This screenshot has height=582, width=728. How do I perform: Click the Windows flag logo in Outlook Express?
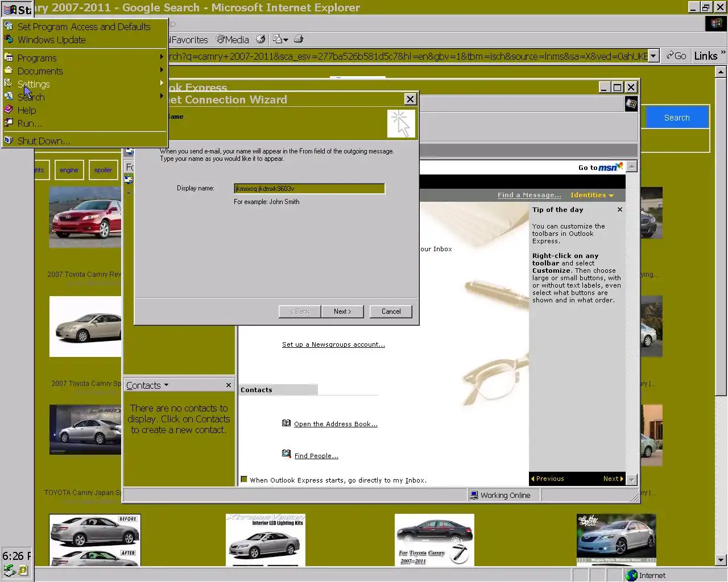(x=631, y=103)
